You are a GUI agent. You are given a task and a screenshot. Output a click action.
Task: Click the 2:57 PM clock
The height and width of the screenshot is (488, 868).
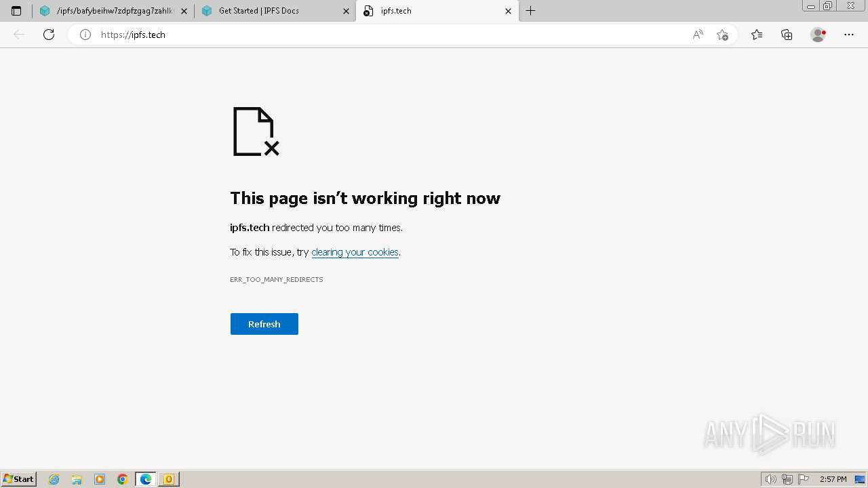833,479
